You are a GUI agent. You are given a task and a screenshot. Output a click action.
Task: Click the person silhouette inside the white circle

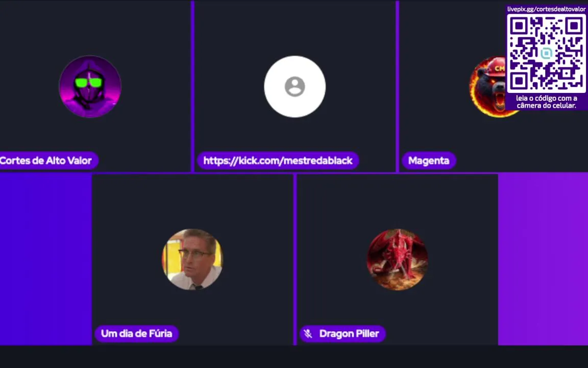pyautogui.click(x=295, y=87)
